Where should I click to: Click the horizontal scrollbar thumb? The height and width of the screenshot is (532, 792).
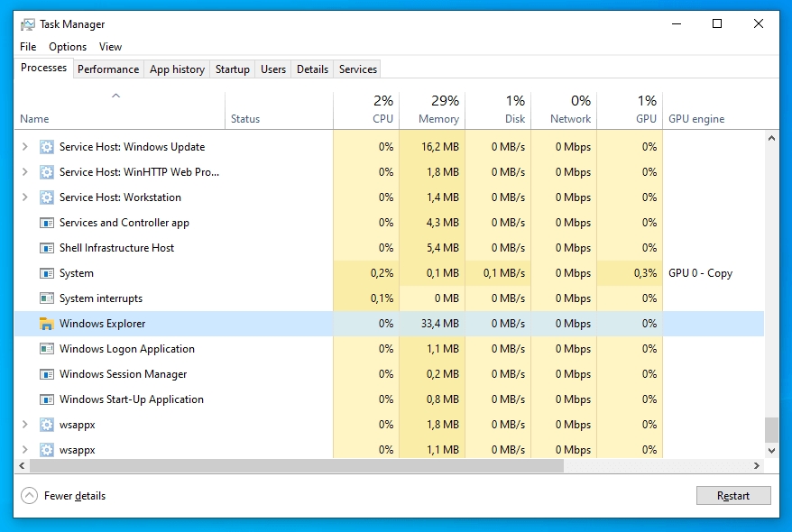[x=297, y=466]
